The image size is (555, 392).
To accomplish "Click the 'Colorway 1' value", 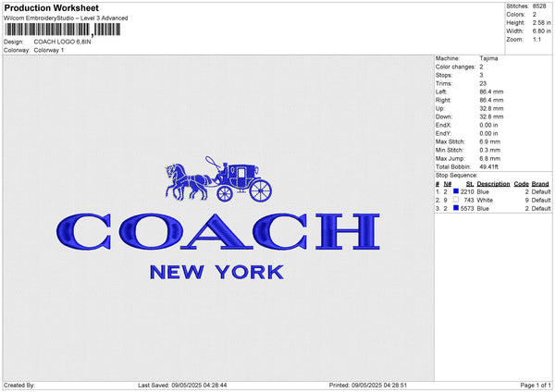I will pyautogui.click(x=49, y=50).
